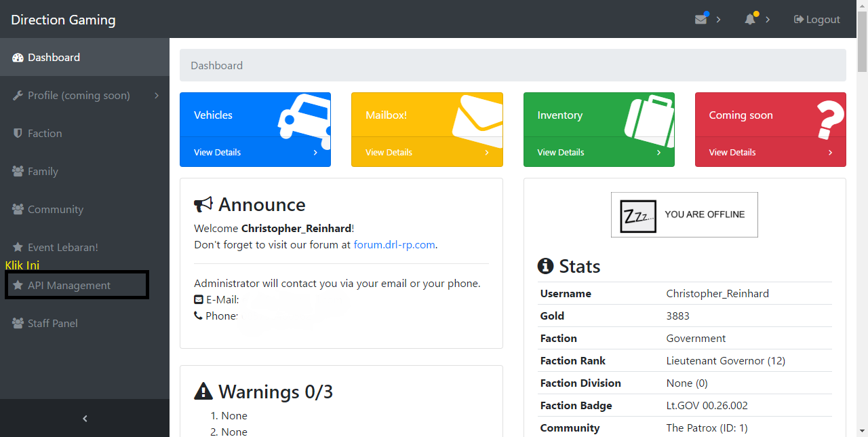The height and width of the screenshot is (437, 868).
Task: Expand the notifications dropdown chevron
Action: click(x=768, y=20)
